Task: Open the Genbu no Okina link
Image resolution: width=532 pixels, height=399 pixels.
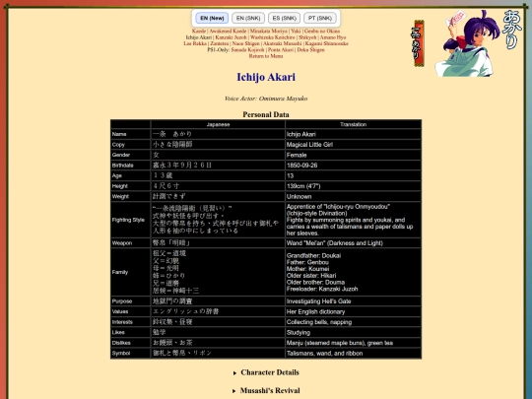Action: pos(321,31)
